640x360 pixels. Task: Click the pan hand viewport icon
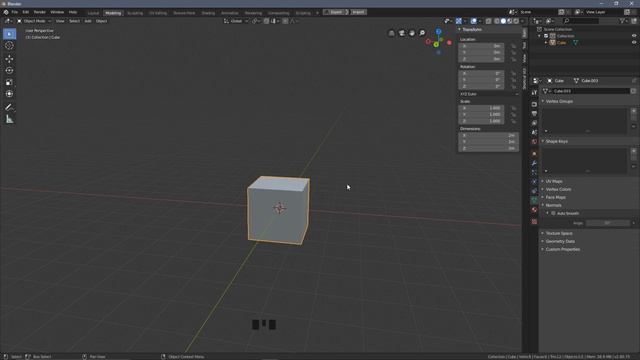tap(412, 33)
